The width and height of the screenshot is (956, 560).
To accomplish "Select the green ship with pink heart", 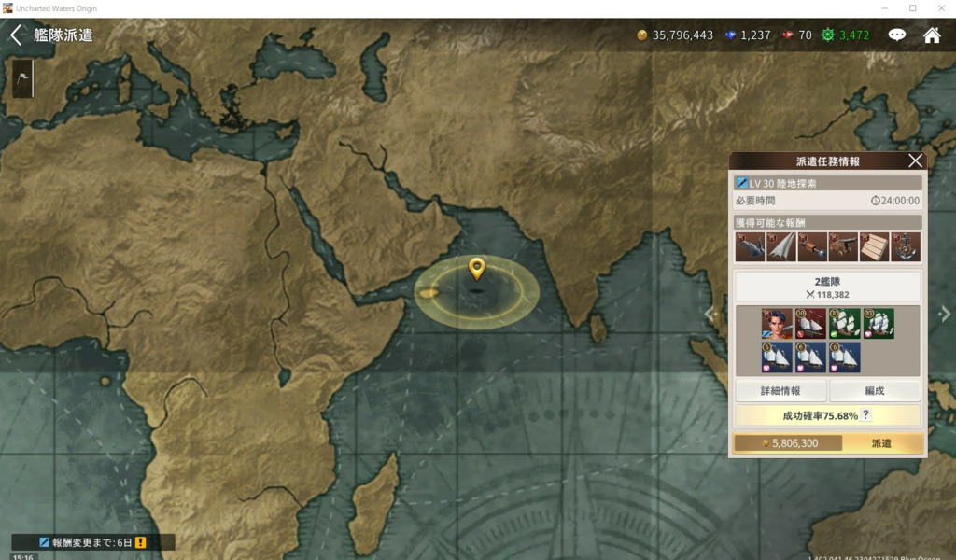I will point(879,324).
